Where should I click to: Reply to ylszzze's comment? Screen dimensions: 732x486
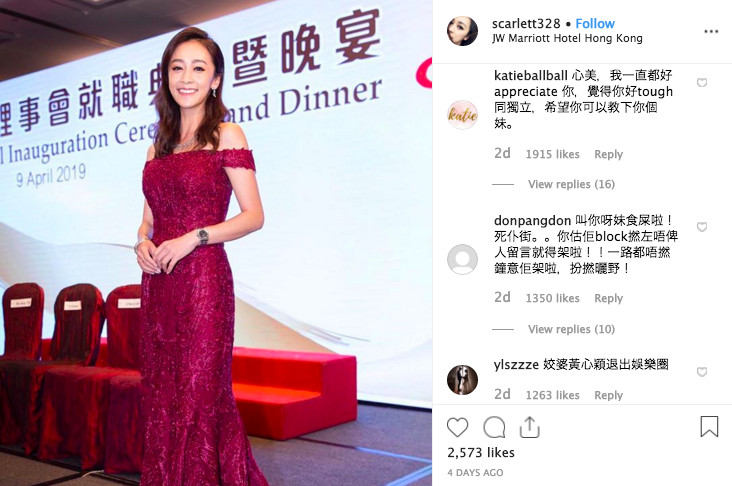[608, 395]
